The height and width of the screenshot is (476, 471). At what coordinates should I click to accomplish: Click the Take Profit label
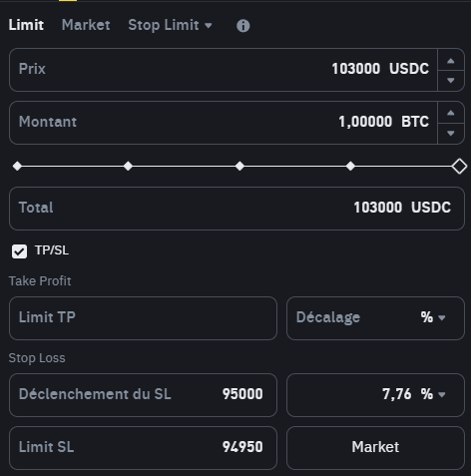pyautogui.click(x=40, y=281)
